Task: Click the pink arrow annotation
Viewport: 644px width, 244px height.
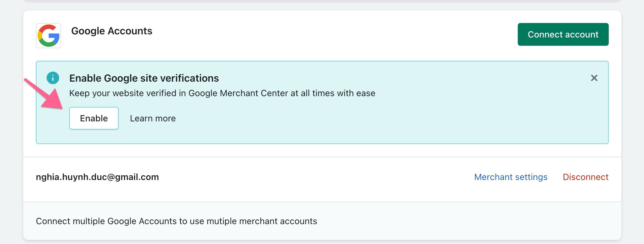Action: click(x=44, y=94)
